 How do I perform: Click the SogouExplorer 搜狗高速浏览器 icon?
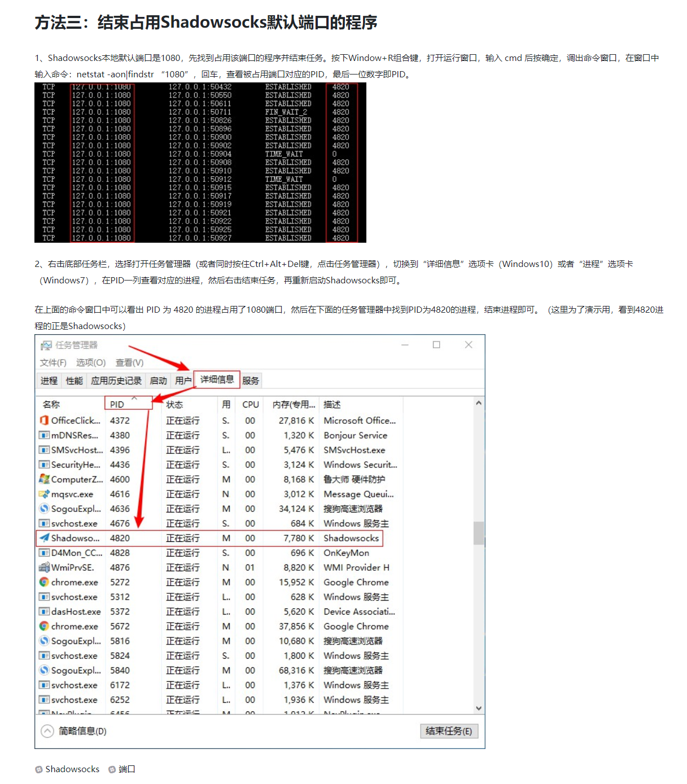tap(44, 509)
